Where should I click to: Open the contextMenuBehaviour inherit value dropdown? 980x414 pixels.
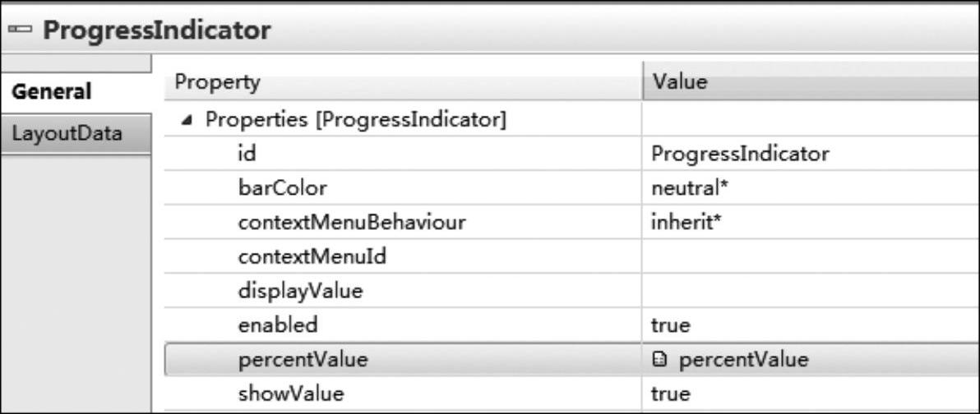pos(811,223)
